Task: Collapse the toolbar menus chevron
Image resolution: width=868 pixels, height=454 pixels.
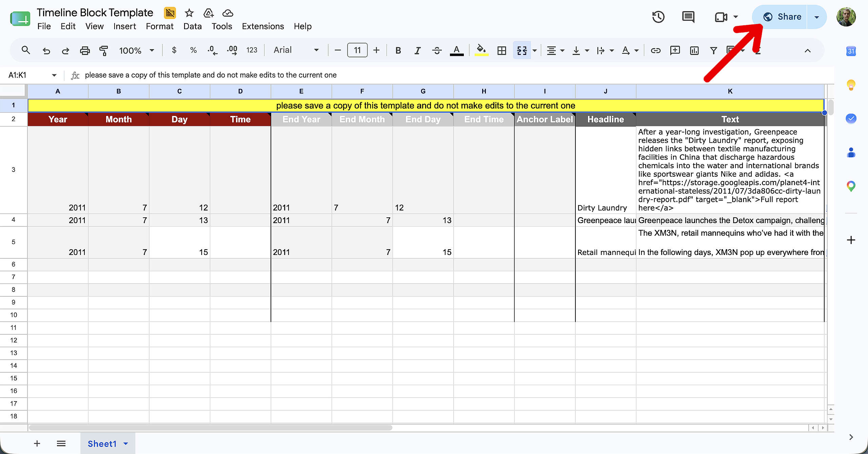Action: 808,51
